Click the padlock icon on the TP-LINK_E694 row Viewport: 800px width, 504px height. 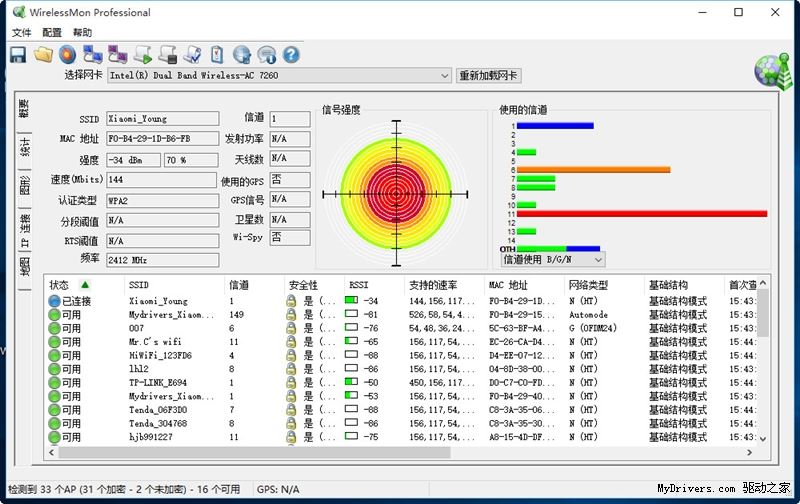pyautogui.click(x=291, y=383)
